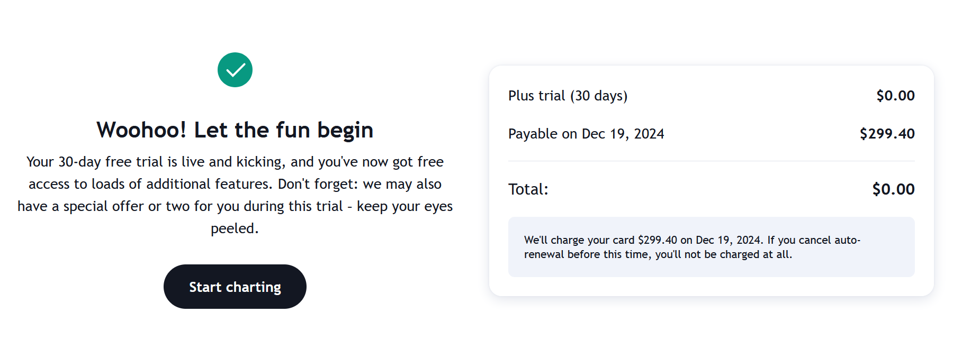
Task: Click the "additional features" phrase
Action: 208,184
